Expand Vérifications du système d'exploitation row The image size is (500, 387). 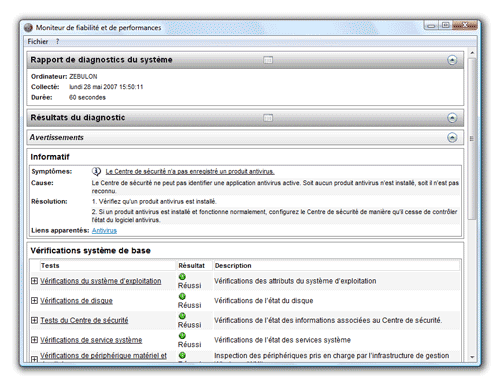tap(34, 281)
